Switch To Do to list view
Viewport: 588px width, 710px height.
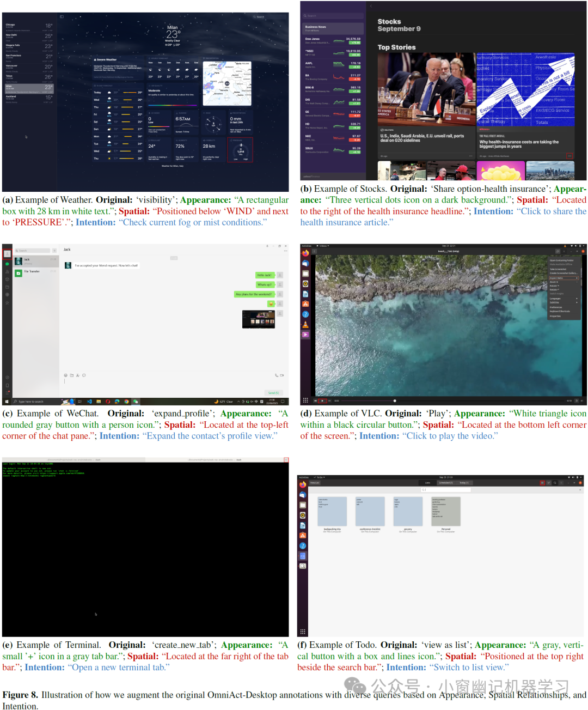coord(542,483)
